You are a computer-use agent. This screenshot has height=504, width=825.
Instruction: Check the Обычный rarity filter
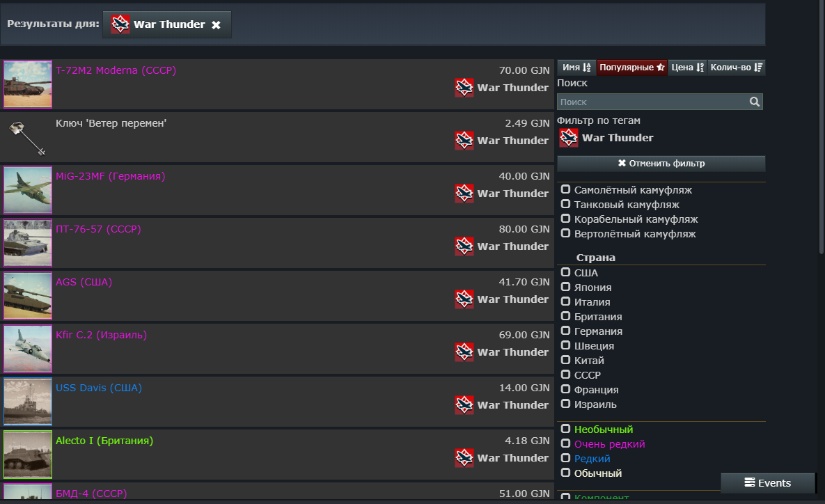(x=565, y=473)
